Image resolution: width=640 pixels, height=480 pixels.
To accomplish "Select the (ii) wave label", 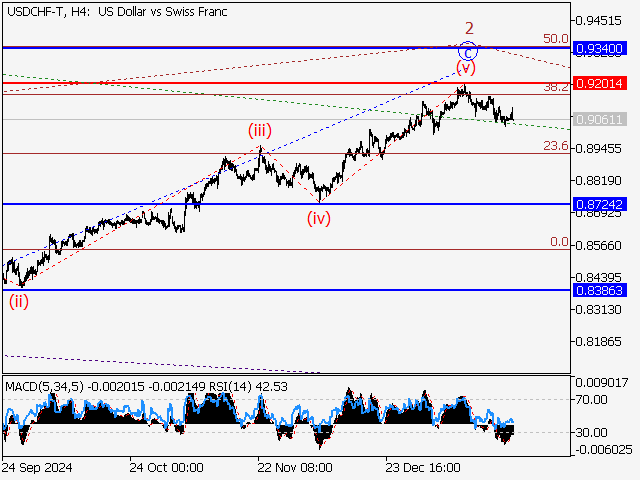I will coord(20,299).
